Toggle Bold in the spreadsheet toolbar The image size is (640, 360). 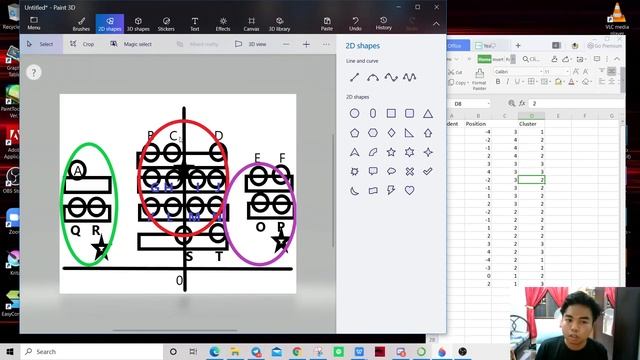[498, 82]
